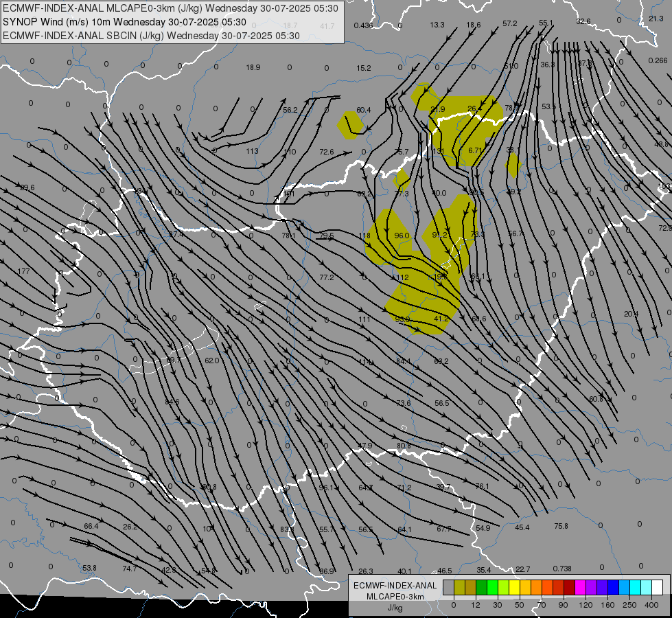This screenshot has width=672, height=618.
Task: Click map value 20.4
Action: click(x=631, y=314)
